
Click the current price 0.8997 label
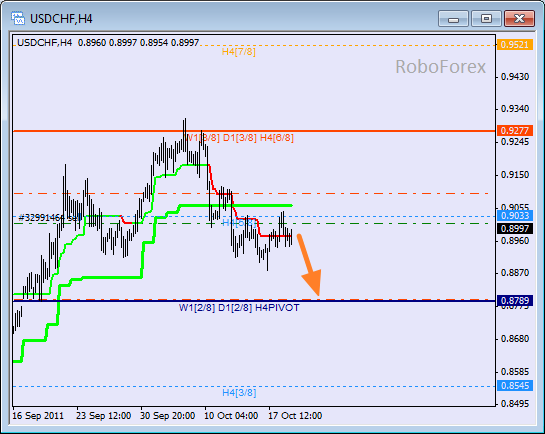pos(515,229)
